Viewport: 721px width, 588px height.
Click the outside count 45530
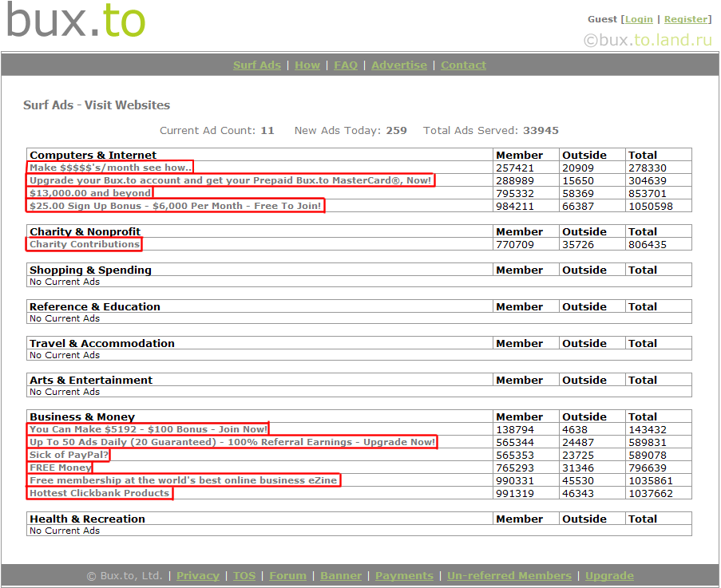tap(577, 480)
